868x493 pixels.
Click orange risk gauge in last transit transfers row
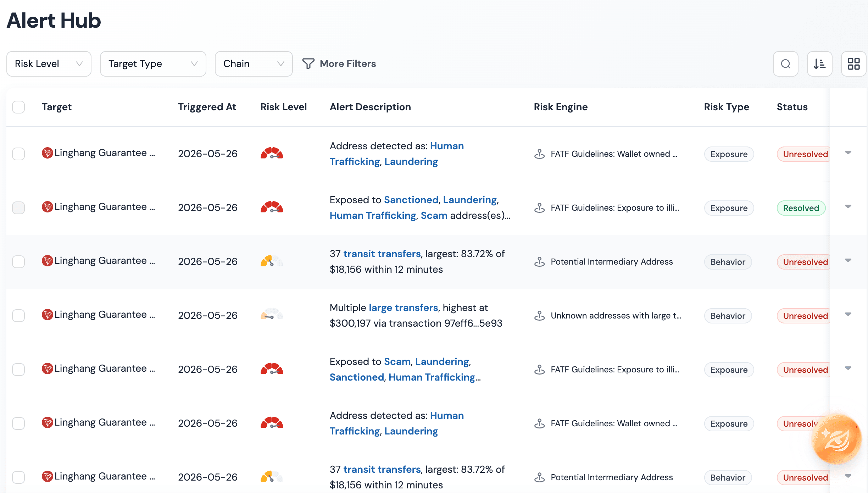[x=272, y=476]
